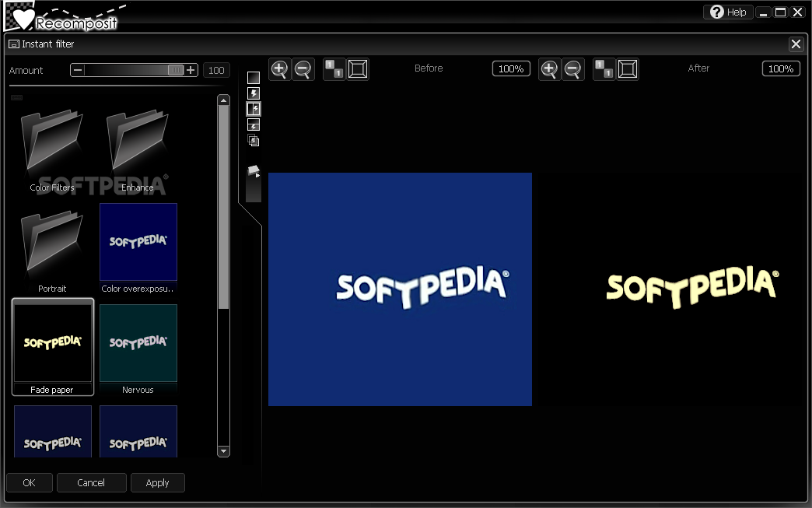
Task: Select side-by-side before/after view
Action: (x=254, y=109)
